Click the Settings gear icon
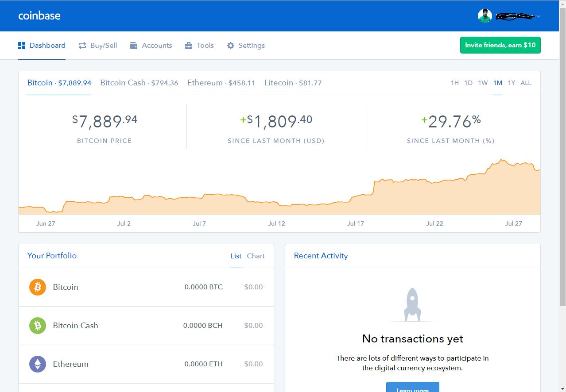 pos(231,46)
